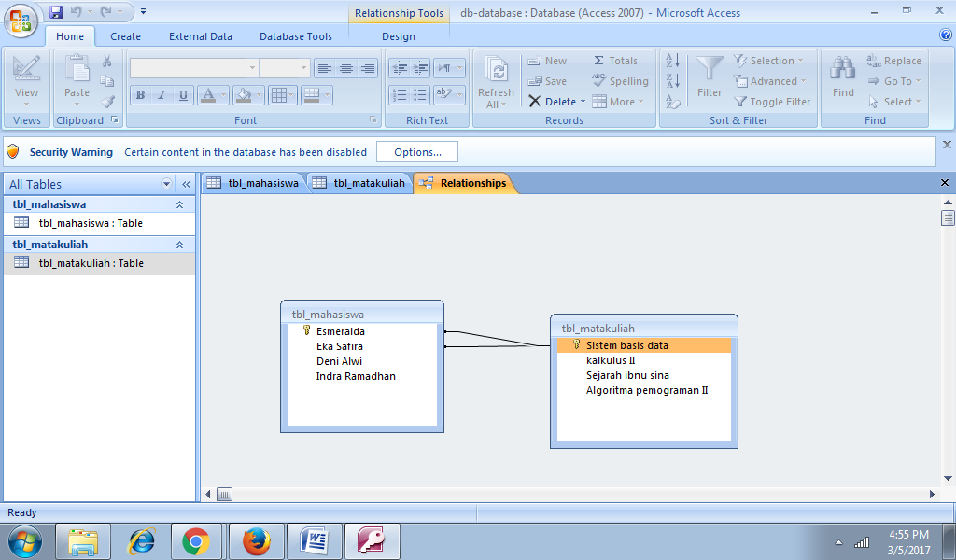
Task: Insert Totals row
Action: click(616, 60)
